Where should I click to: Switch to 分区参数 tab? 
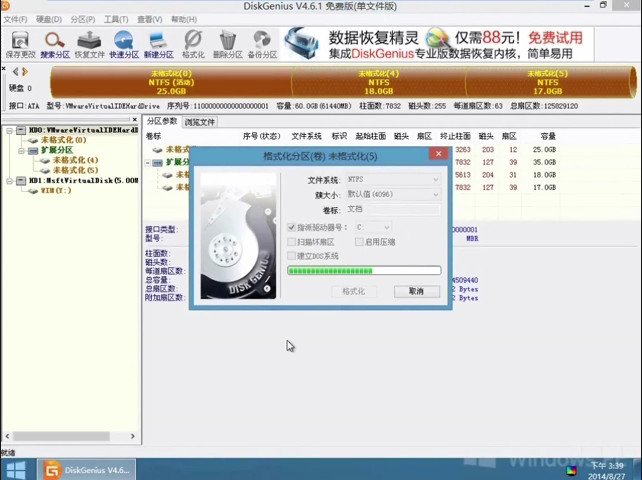tap(162, 121)
